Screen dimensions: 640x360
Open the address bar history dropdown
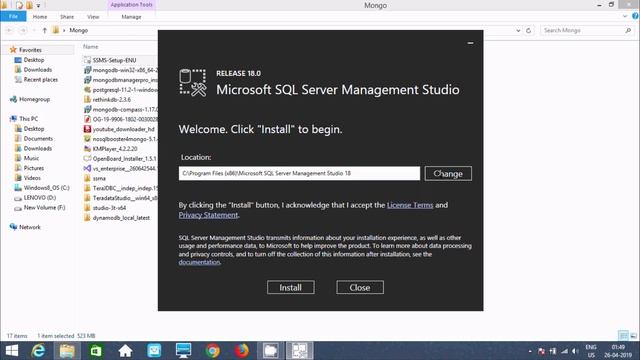tap(518, 30)
